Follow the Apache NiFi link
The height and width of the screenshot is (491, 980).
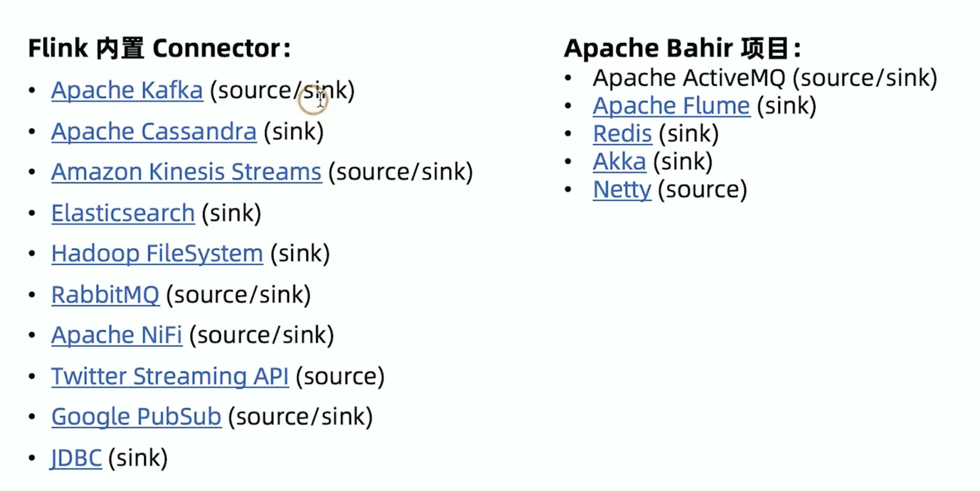pos(117,335)
